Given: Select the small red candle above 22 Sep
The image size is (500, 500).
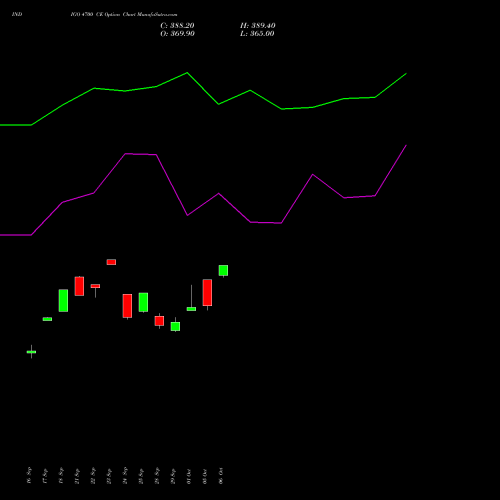Looking at the screenshot, I should pos(95,286).
